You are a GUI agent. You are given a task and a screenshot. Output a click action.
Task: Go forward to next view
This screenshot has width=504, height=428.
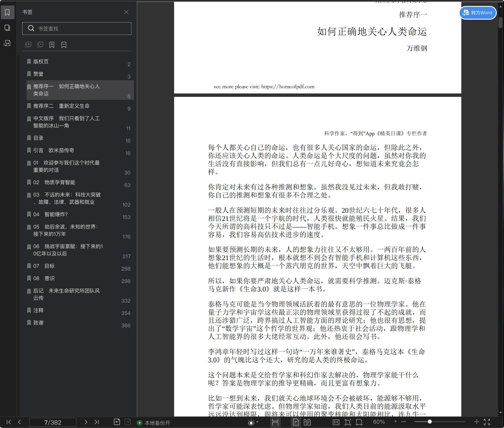pos(128,422)
